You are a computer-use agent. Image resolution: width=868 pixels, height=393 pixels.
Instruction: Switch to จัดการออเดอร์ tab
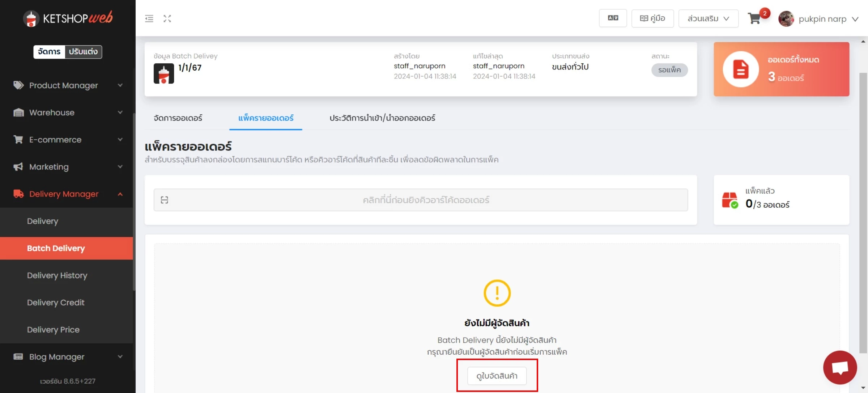pyautogui.click(x=178, y=118)
